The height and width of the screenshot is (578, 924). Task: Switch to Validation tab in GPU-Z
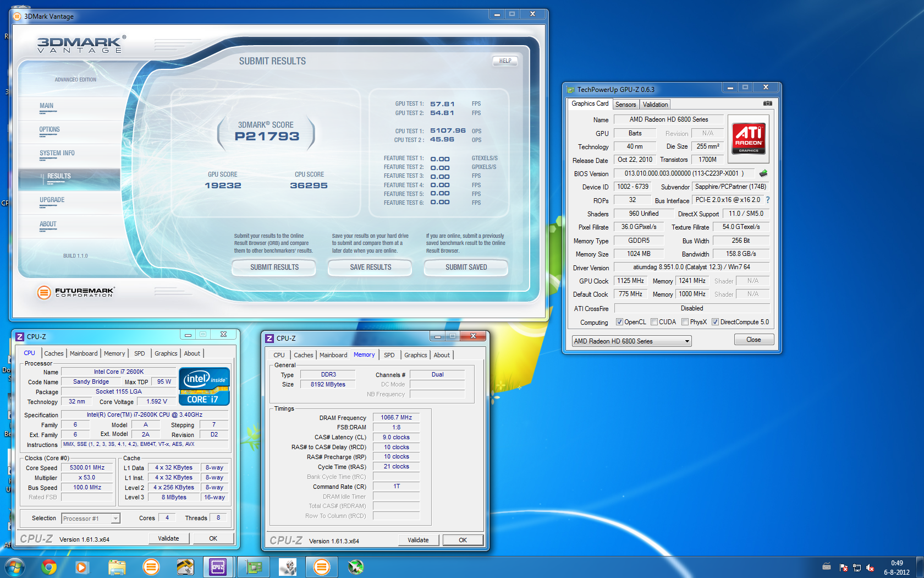point(655,105)
